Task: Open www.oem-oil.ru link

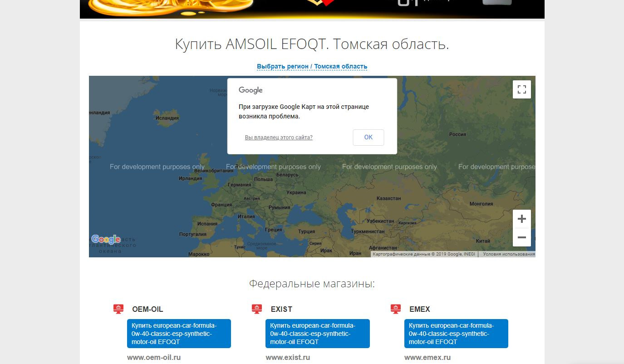Action: tap(154, 357)
